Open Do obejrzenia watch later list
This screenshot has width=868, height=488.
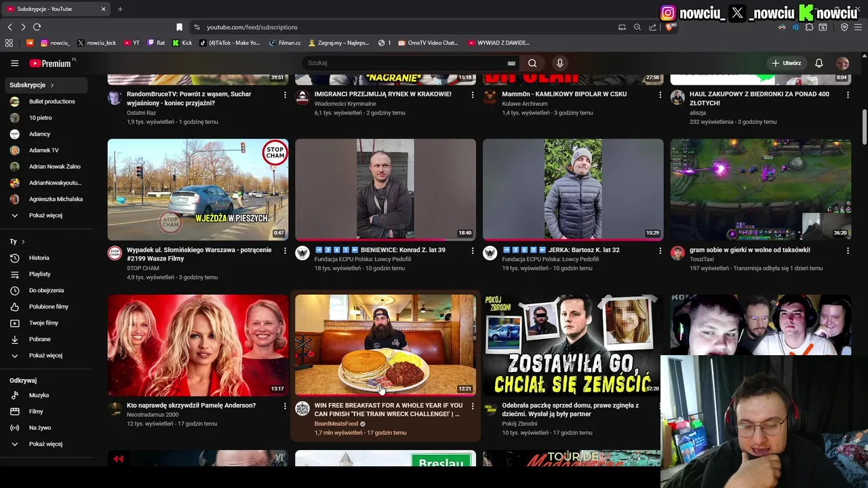(46, 290)
